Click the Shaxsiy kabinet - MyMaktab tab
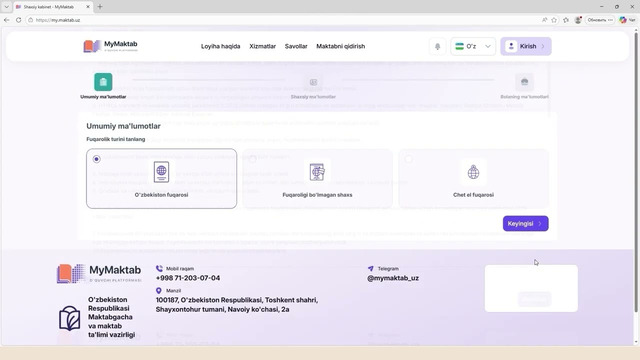 pos(53,7)
